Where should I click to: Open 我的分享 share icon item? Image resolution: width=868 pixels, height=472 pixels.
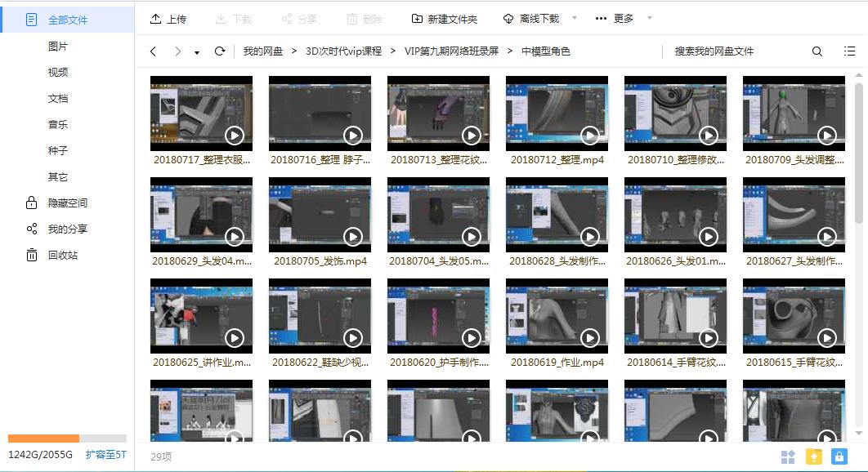click(56, 229)
